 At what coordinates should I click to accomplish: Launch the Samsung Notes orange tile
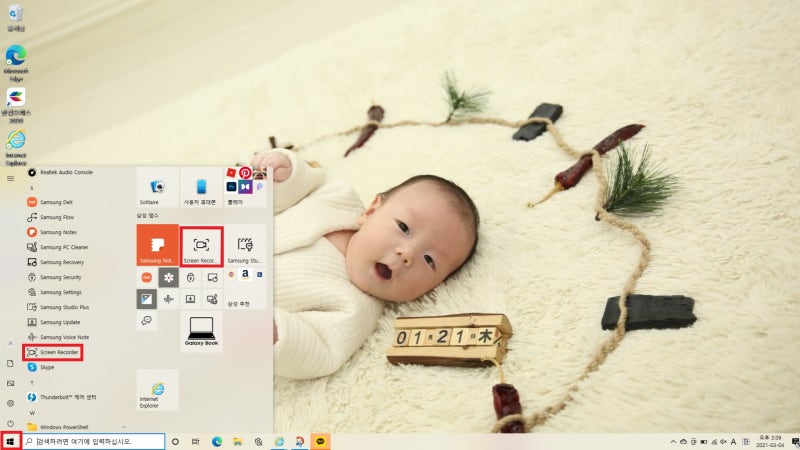click(x=157, y=245)
